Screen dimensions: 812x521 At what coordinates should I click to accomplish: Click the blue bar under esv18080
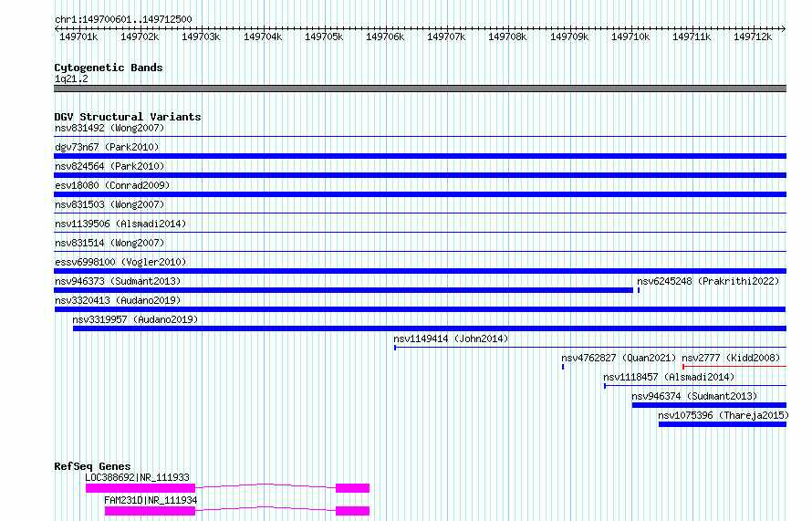420,194
